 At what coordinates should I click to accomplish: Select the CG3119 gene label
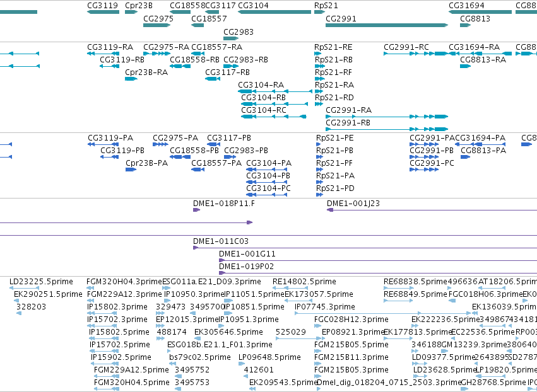(102, 6)
